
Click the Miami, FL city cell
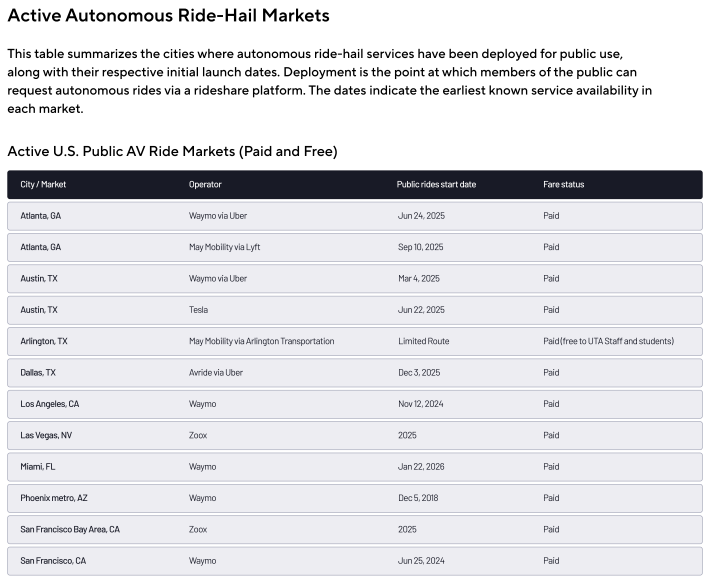click(38, 467)
